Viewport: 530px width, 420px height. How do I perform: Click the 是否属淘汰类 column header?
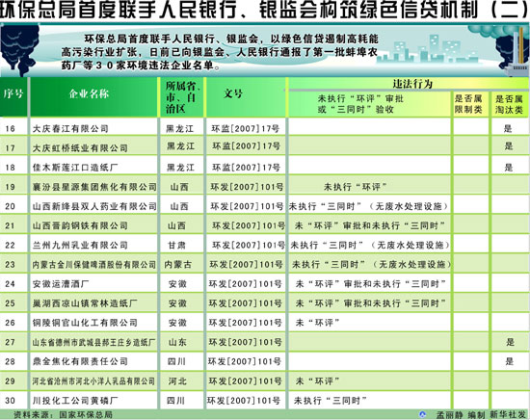coord(509,104)
